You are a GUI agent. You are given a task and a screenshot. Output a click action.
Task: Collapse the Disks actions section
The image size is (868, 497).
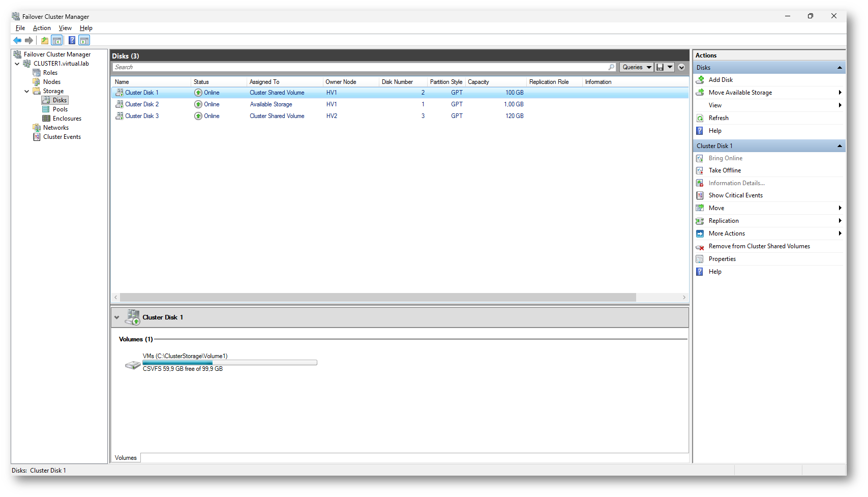pyautogui.click(x=839, y=68)
